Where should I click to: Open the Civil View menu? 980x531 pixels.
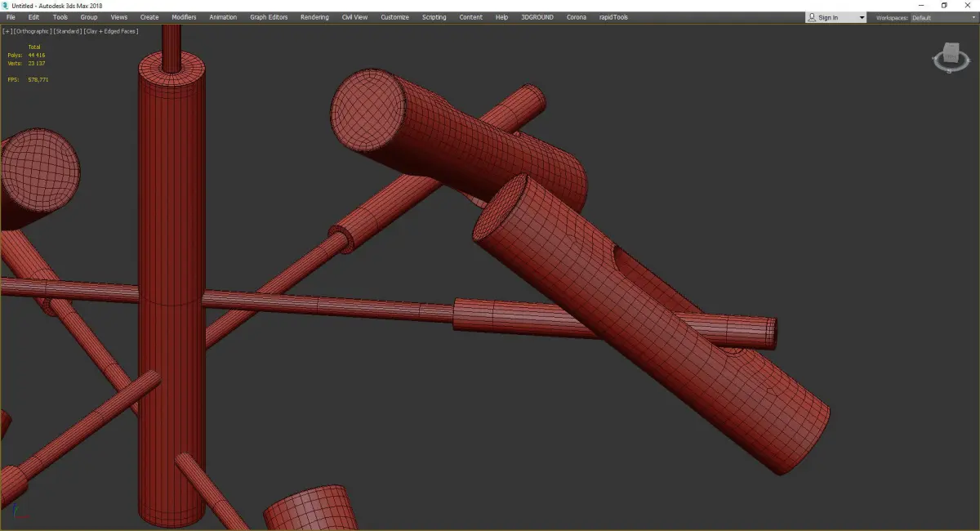(x=354, y=17)
